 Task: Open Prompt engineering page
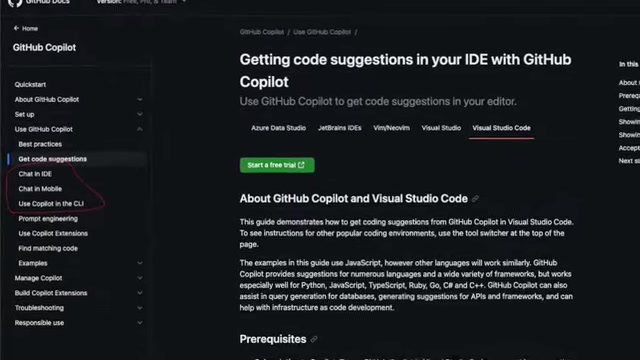pyautogui.click(x=48, y=219)
